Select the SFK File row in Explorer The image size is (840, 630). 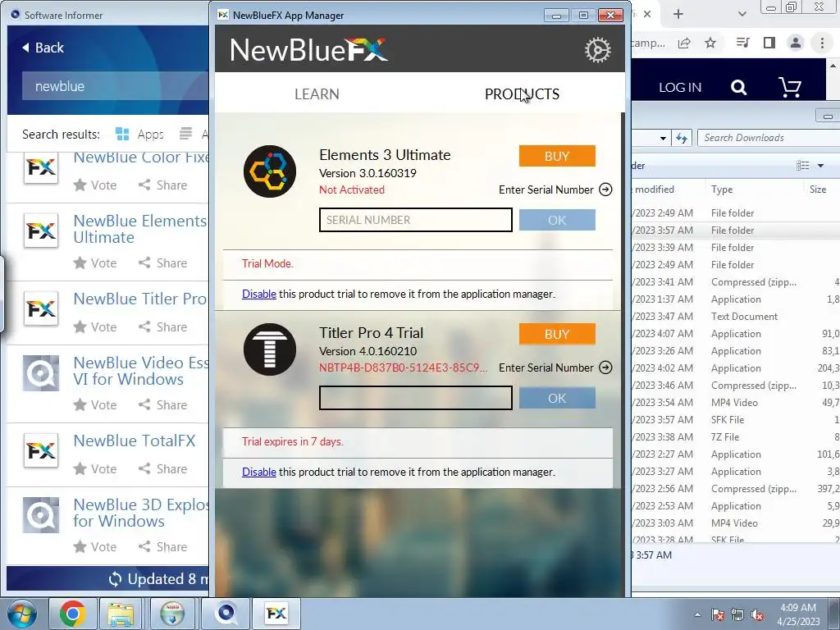click(735, 420)
